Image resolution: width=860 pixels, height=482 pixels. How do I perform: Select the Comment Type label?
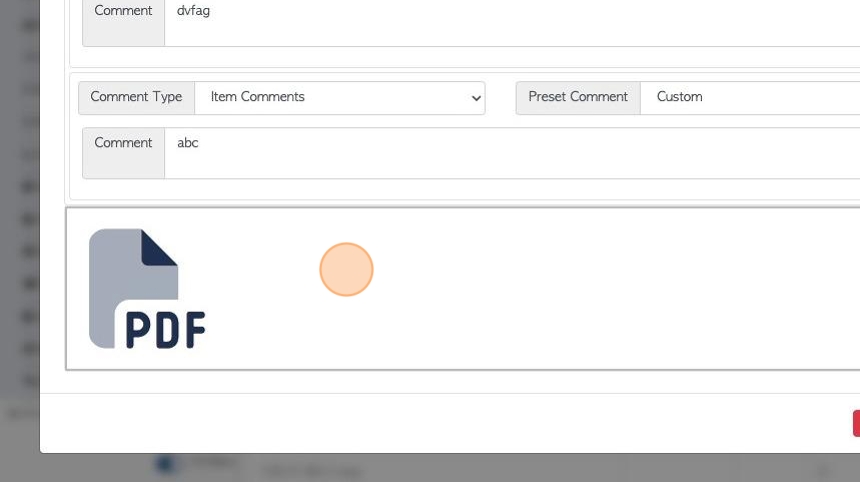click(x=136, y=97)
